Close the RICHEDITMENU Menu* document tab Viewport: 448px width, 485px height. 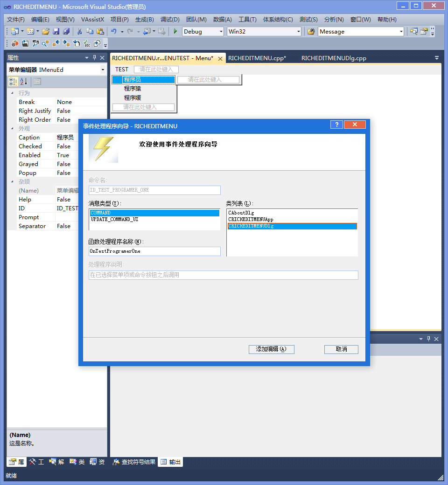point(220,58)
